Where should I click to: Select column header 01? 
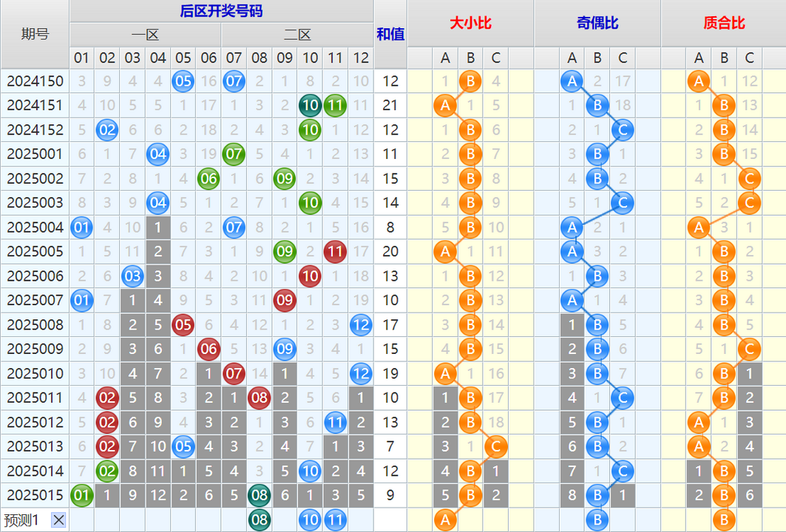[82, 58]
